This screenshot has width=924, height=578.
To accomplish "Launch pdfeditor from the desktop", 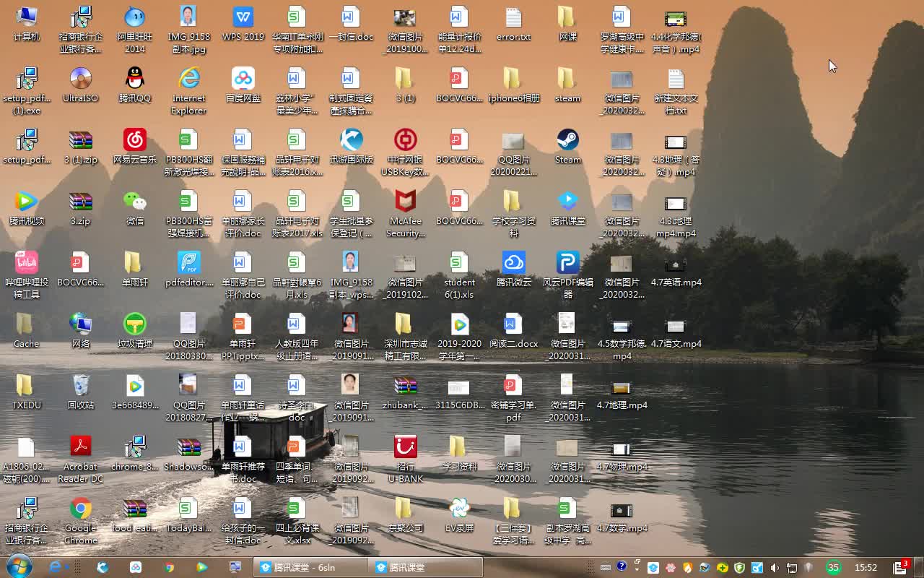I will point(189,270).
